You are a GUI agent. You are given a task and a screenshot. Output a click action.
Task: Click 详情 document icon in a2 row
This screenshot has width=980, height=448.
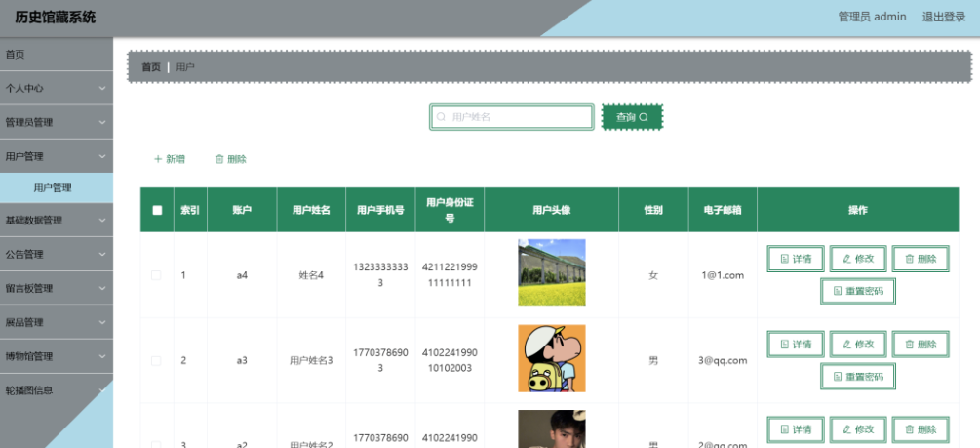click(784, 429)
